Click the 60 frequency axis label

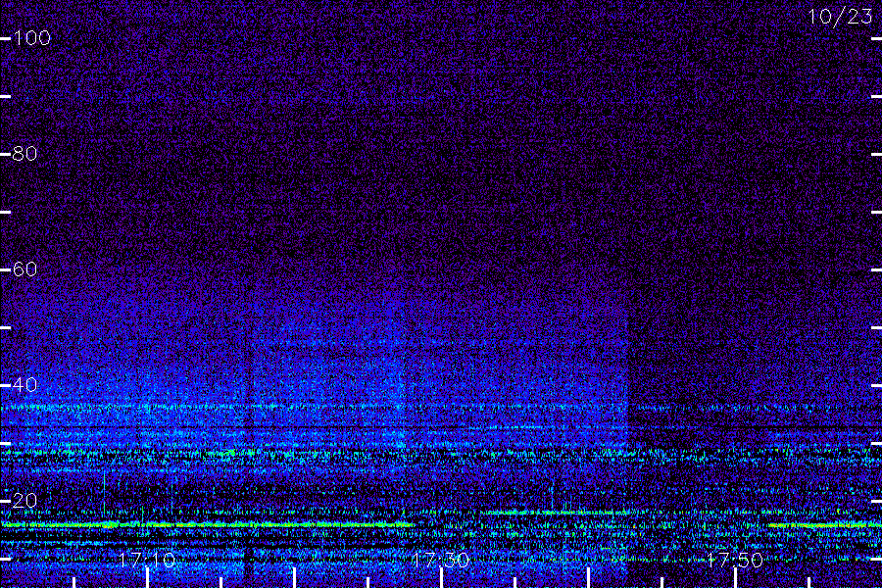[x=25, y=269]
